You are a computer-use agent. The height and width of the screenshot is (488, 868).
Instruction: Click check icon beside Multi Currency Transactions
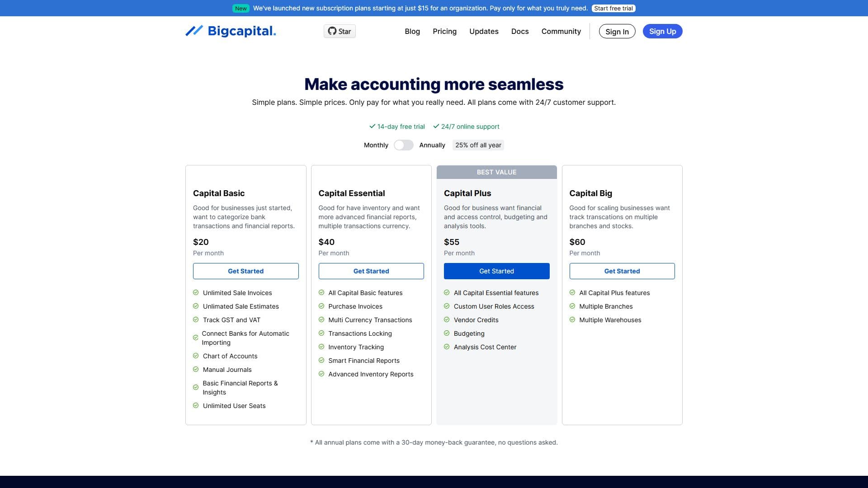pos(321,319)
